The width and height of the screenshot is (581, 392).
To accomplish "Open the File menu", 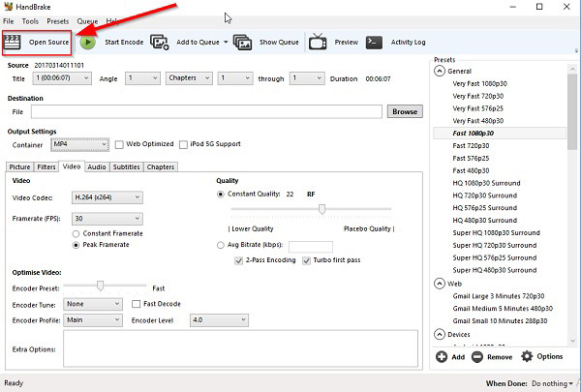I will [8, 21].
